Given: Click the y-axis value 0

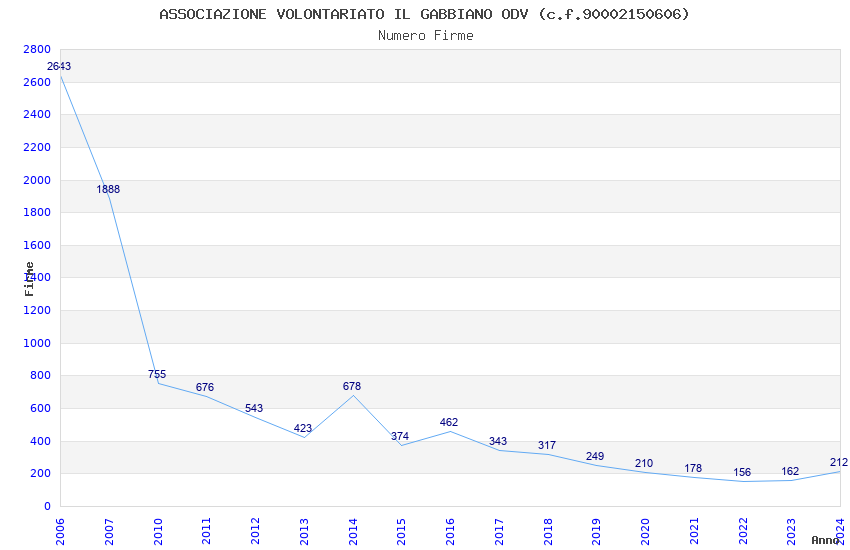Looking at the screenshot, I should [48, 507].
